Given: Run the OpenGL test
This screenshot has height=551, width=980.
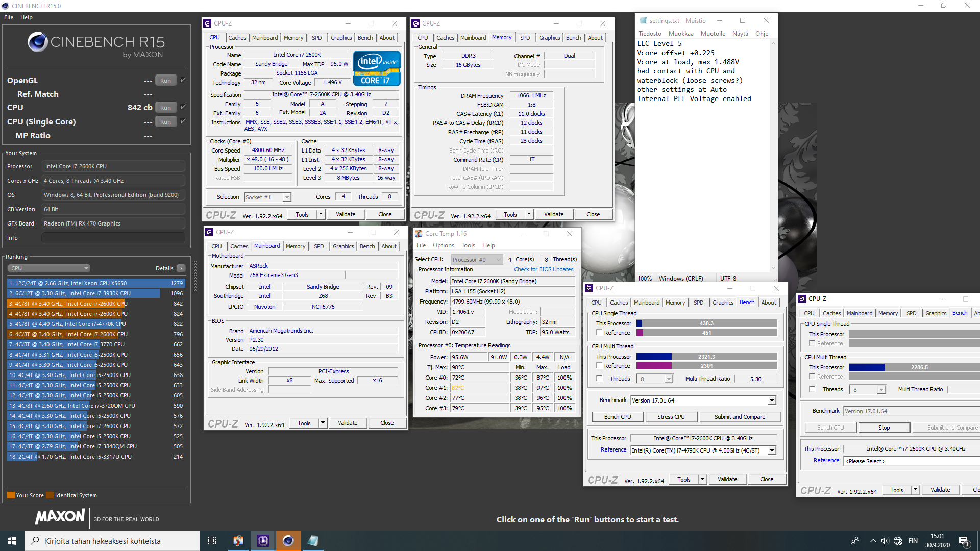Looking at the screenshot, I should [x=165, y=81].
